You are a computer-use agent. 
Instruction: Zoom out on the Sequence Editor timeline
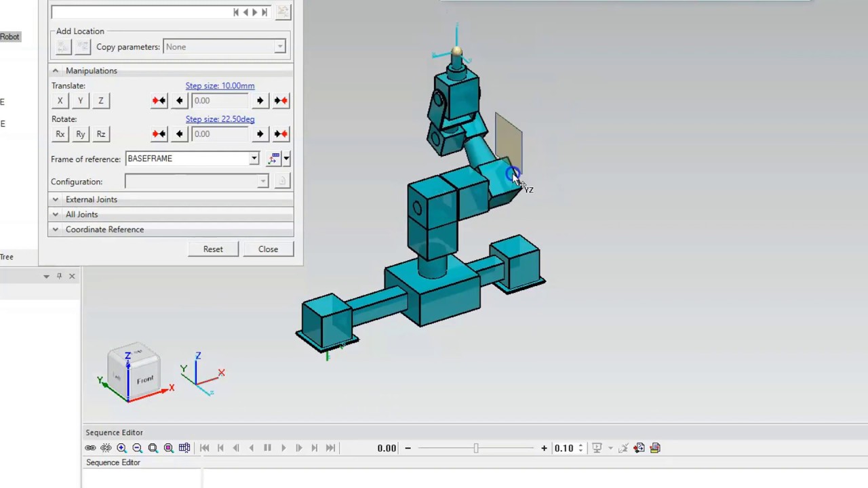137,448
